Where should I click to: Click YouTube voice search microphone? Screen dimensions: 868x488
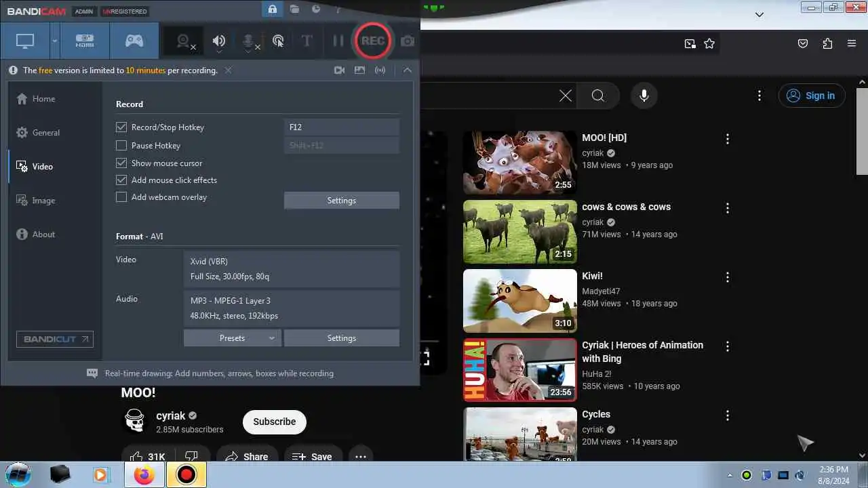[x=644, y=96]
